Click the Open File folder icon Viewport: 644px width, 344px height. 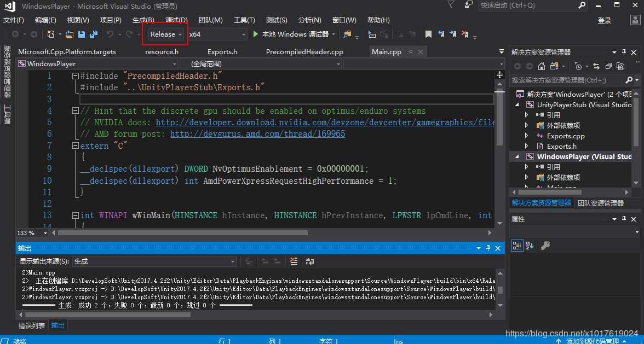tap(70, 34)
